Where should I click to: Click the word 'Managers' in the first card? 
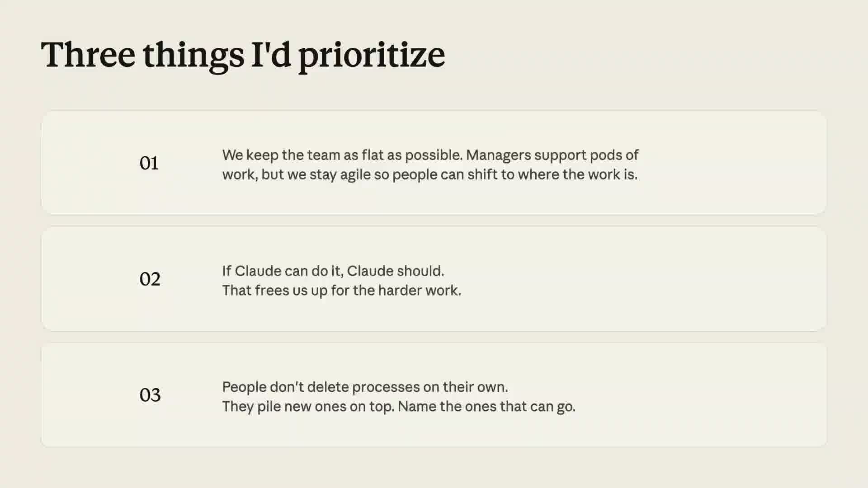coord(499,155)
